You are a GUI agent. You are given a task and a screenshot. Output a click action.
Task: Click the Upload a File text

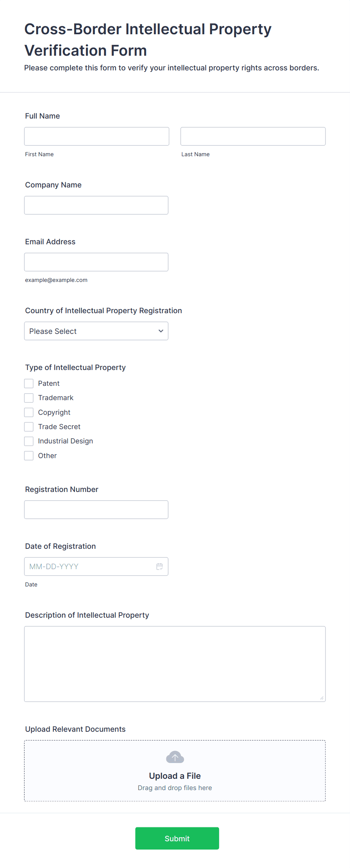point(175,776)
